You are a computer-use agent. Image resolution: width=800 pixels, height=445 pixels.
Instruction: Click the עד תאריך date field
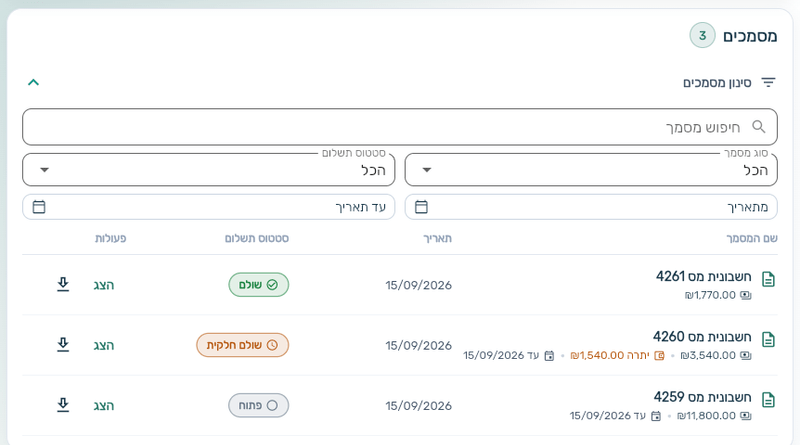209,207
